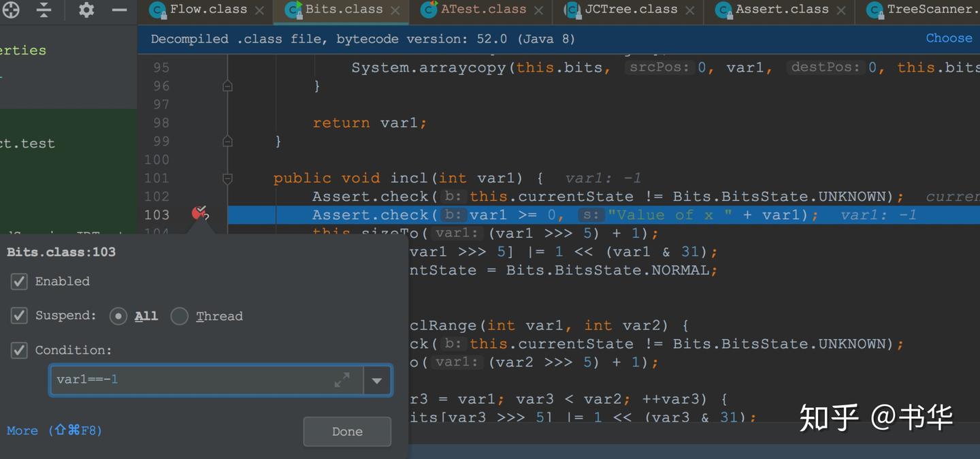This screenshot has height=459, width=980.
Task: Close the JCTree.class tab via its X icon
Action: coord(689,10)
